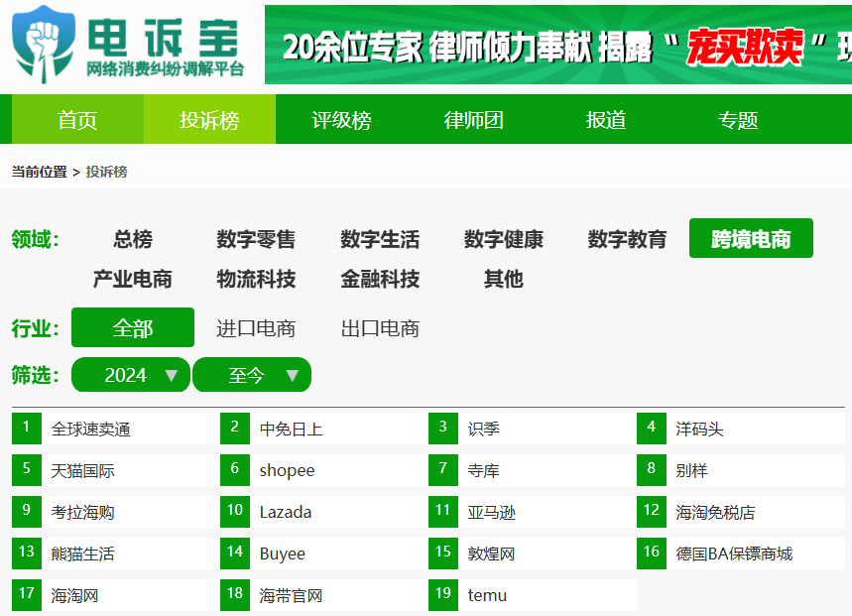Image resolution: width=852 pixels, height=616 pixels.
Task: Pick 金融科技 domain filter
Action: [380, 279]
